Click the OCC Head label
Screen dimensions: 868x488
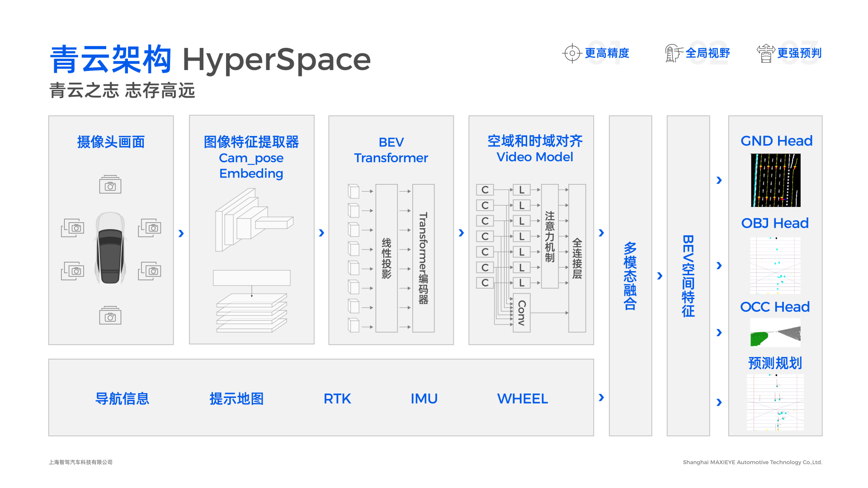click(x=775, y=307)
